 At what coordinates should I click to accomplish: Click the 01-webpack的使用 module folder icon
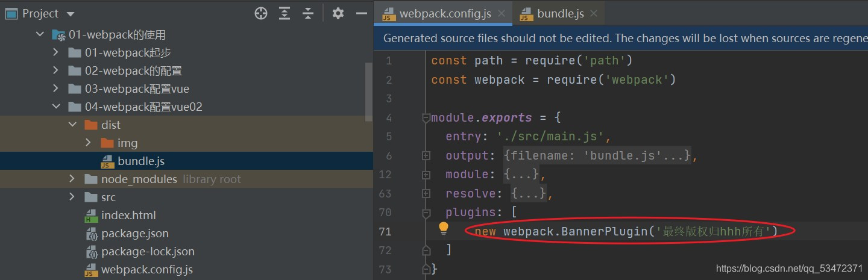[58, 35]
